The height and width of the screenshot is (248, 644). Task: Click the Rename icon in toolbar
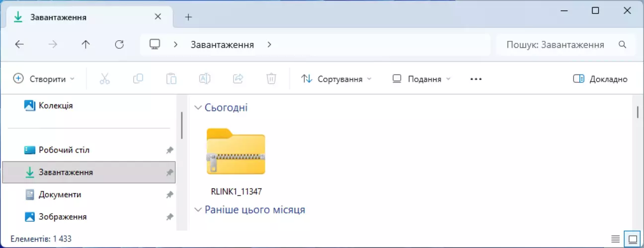click(x=204, y=79)
